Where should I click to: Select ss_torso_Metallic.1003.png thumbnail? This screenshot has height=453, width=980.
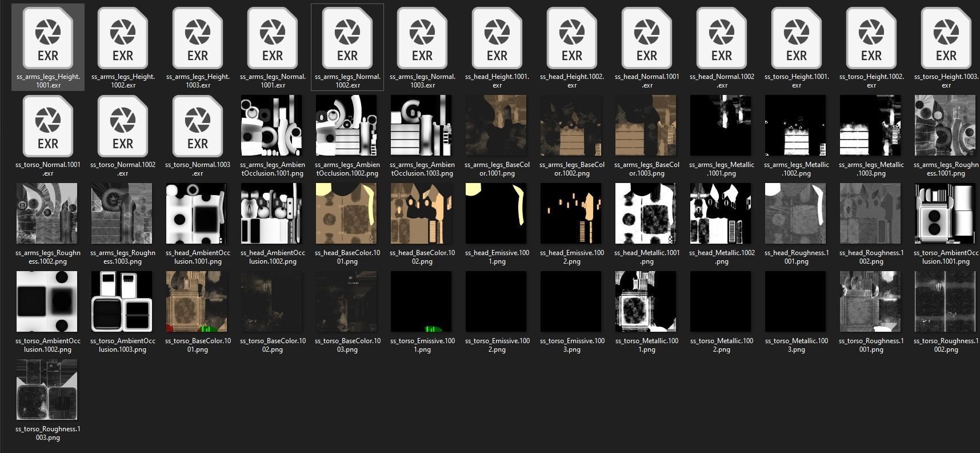tap(795, 301)
